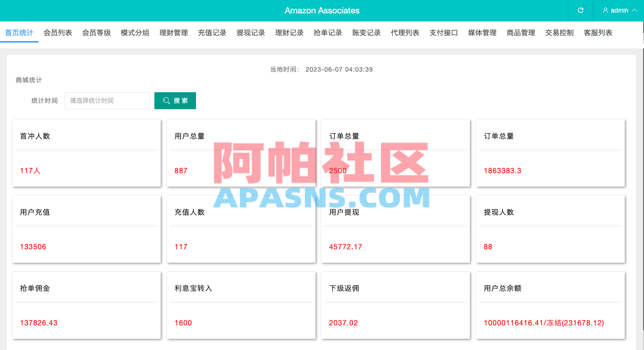Switch to the 会员列表 tab

click(x=58, y=33)
